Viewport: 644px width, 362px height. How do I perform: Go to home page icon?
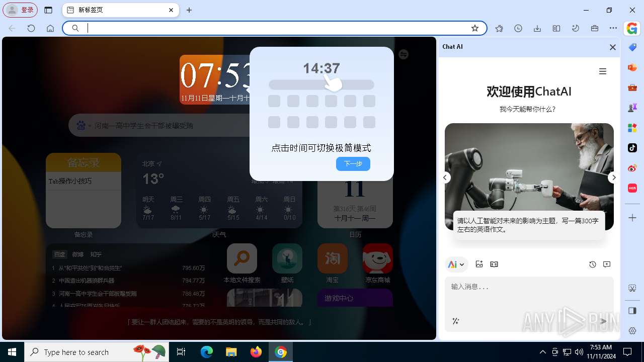point(50,29)
